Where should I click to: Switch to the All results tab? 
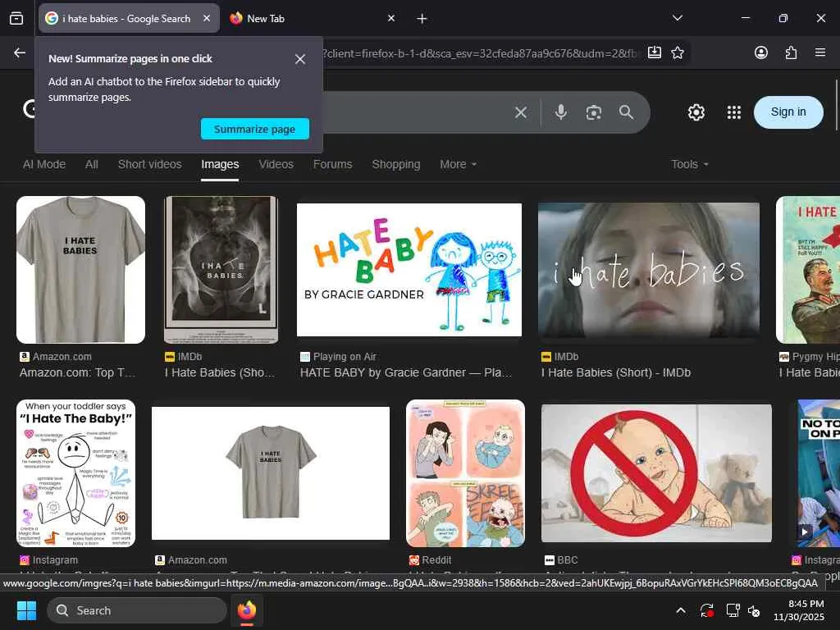click(92, 164)
